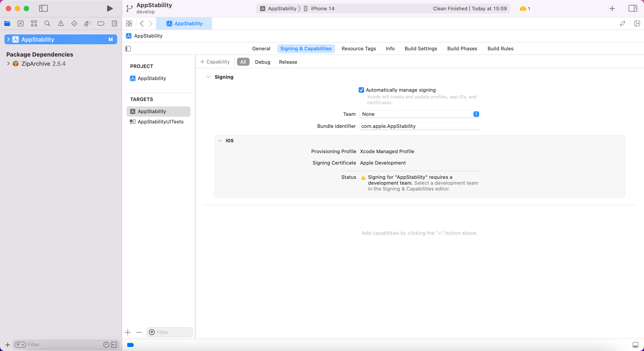Image resolution: width=644 pixels, height=351 pixels.
Task: Select the All configurations filter
Action: [x=243, y=62]
